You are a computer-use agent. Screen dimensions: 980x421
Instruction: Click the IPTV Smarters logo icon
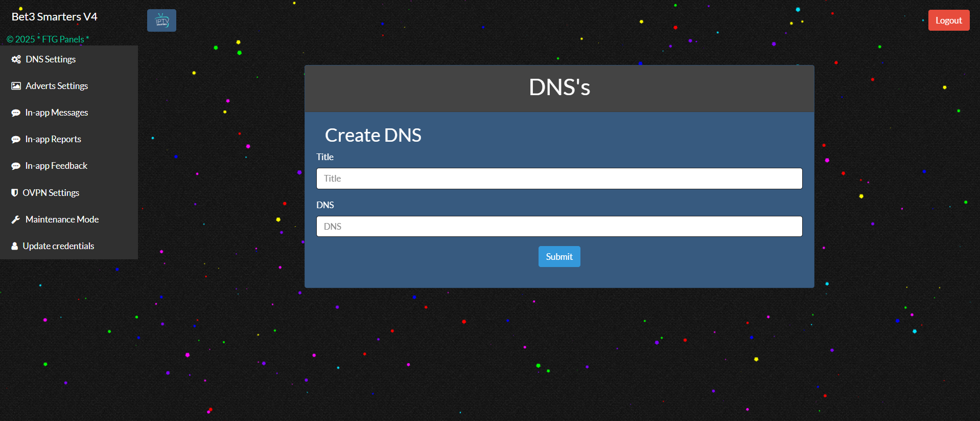161,20
